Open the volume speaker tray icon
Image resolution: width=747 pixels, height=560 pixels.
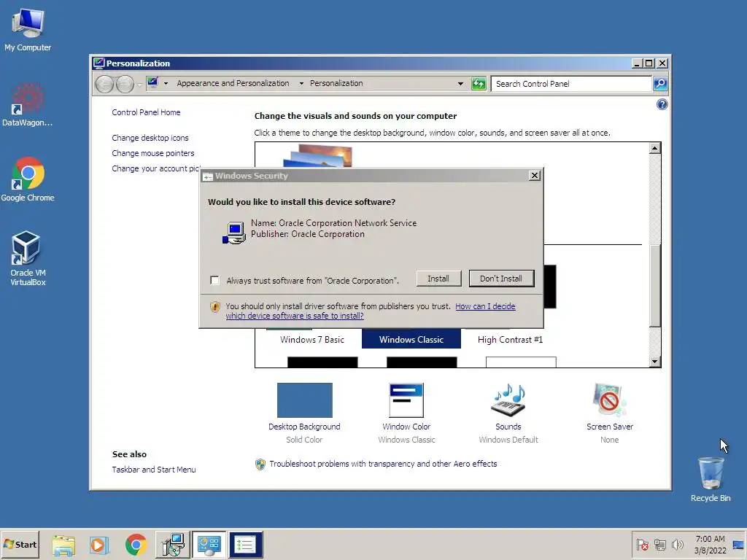pyautogui.click(x=677, y=545)
